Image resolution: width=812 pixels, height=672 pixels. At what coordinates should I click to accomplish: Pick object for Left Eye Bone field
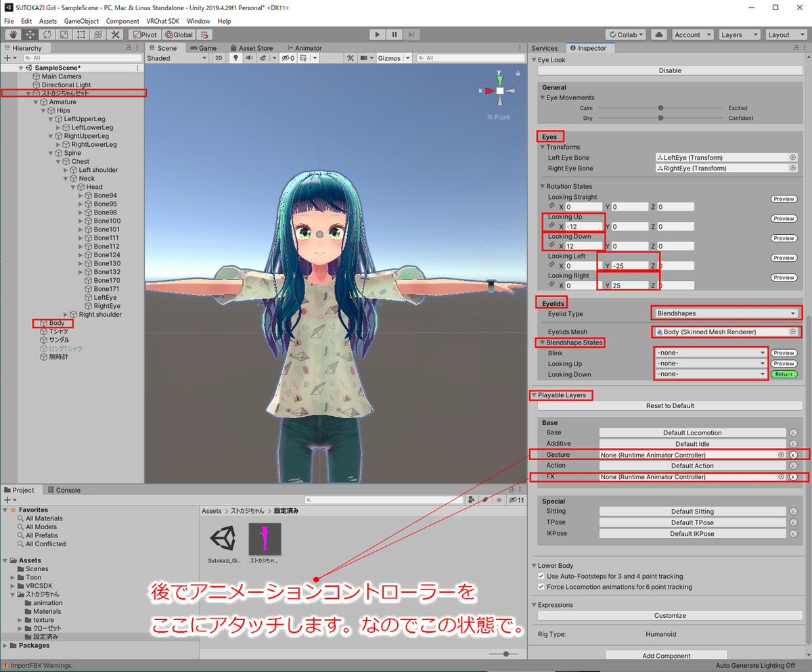[x=793, y=158]
